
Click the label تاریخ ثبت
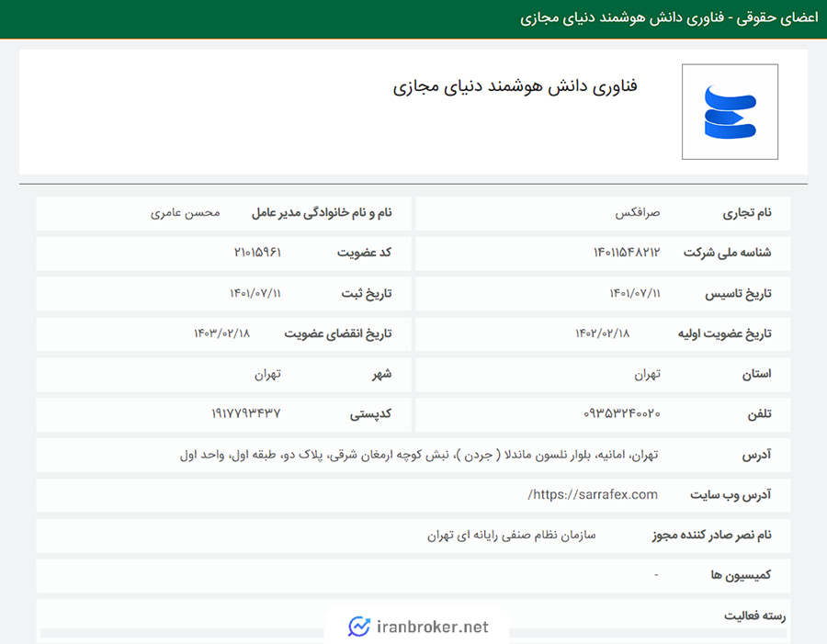tap(367, 294)
